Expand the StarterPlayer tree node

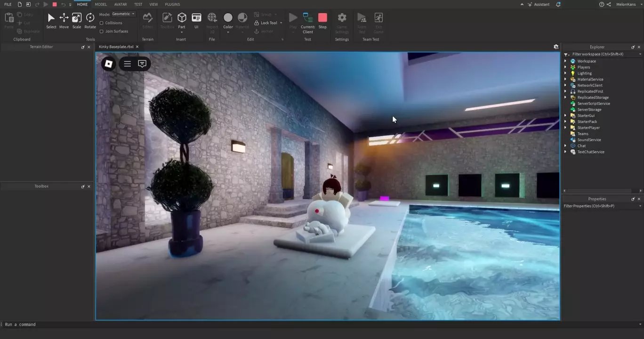[x=565, y=128]
